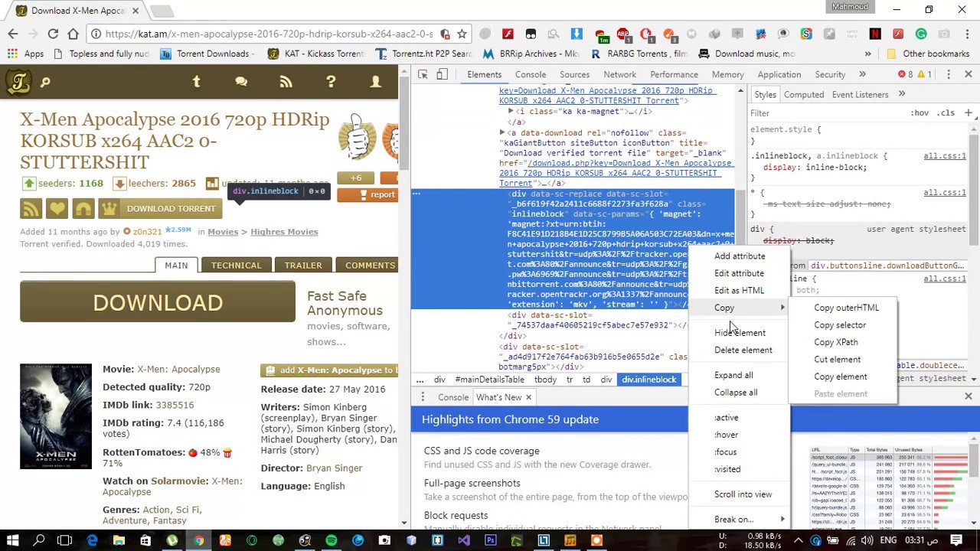Image resolution: width=980 pixels, height=551 pixels.
Task: Toggle the heart favorite icon for the torrent
Action: tap(57, 208)
